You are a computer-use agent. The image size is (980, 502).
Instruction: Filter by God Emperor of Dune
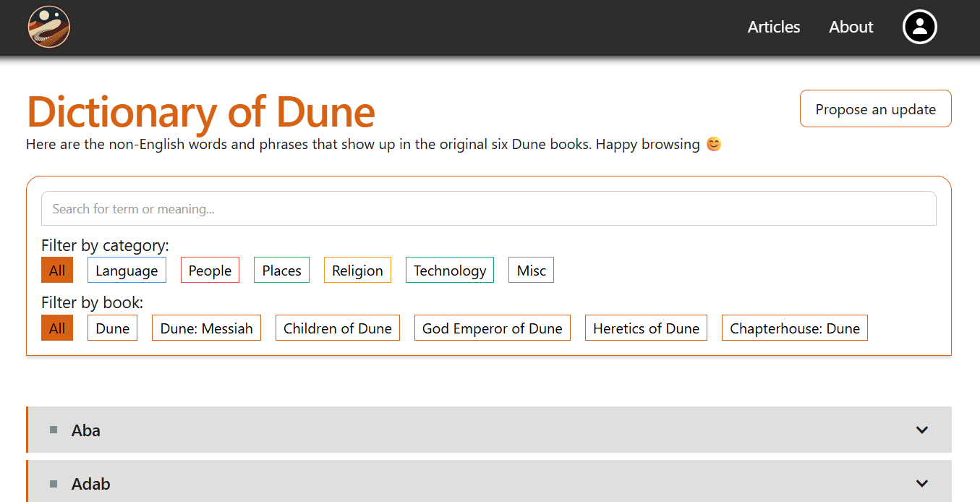coord(493,328)
